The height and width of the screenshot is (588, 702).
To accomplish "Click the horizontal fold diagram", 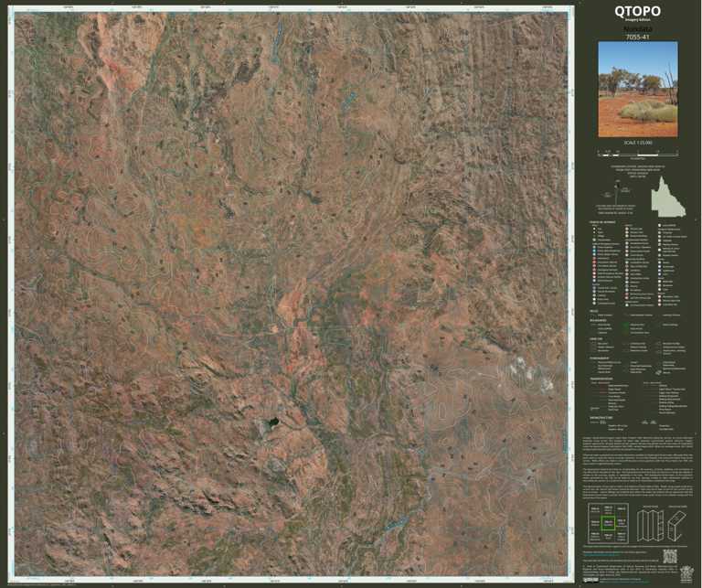I will [677, 526].
